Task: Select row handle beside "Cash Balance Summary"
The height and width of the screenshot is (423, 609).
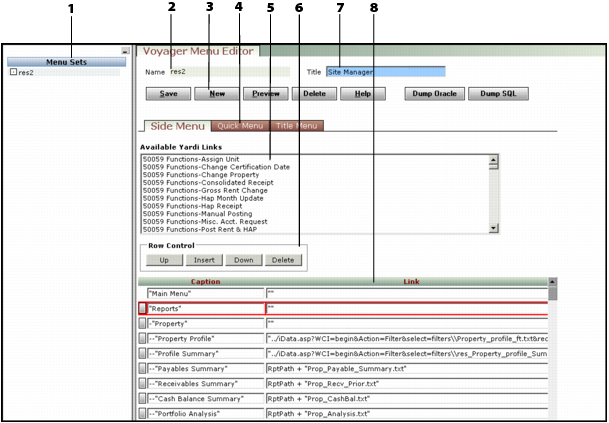Action: tap(142, 399)
